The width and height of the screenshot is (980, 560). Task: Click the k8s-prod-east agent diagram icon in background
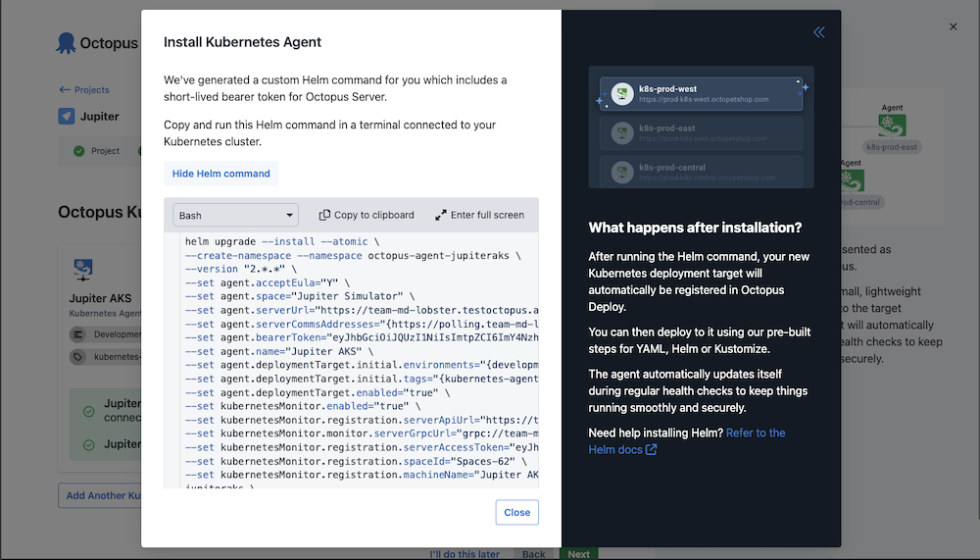pos(892,126)
